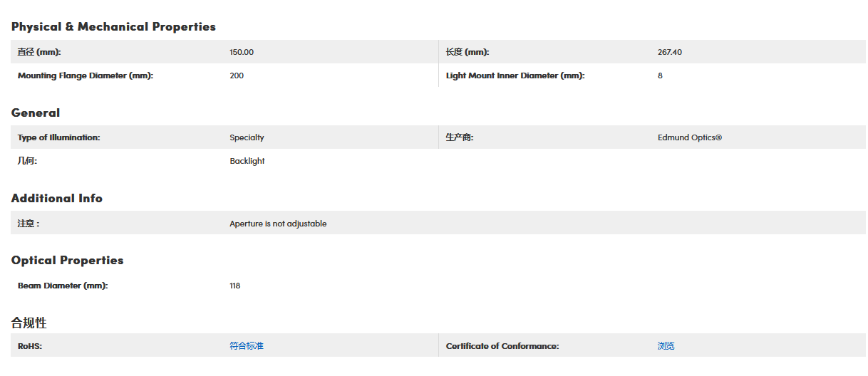Viewport: 868px width, 376px height.
Task: Click the Mounting Flange Diameter value 200
Action: [237, 75]
